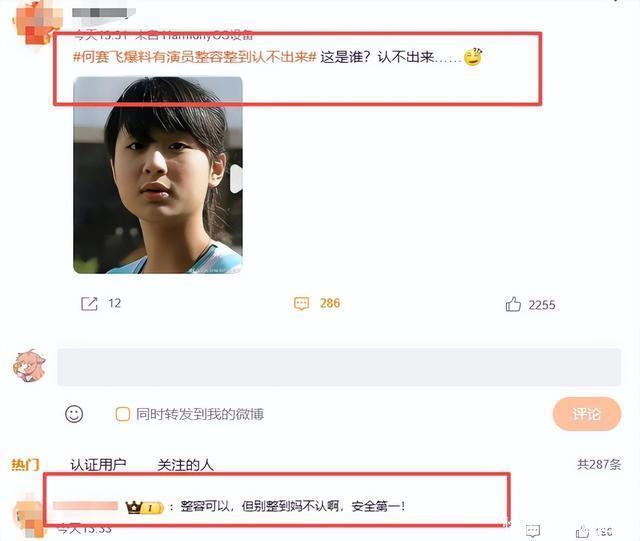
Task: Click the post author's avatar
Action: pyautogui.click(x=38, y=22)
